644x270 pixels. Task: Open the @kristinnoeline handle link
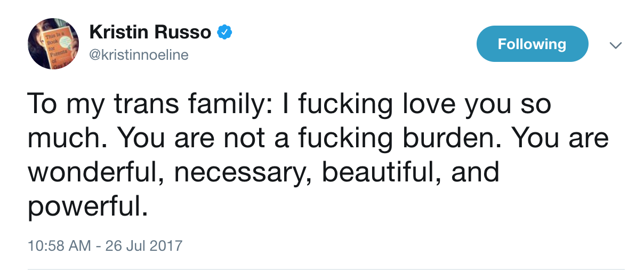[x=139, y=55]
